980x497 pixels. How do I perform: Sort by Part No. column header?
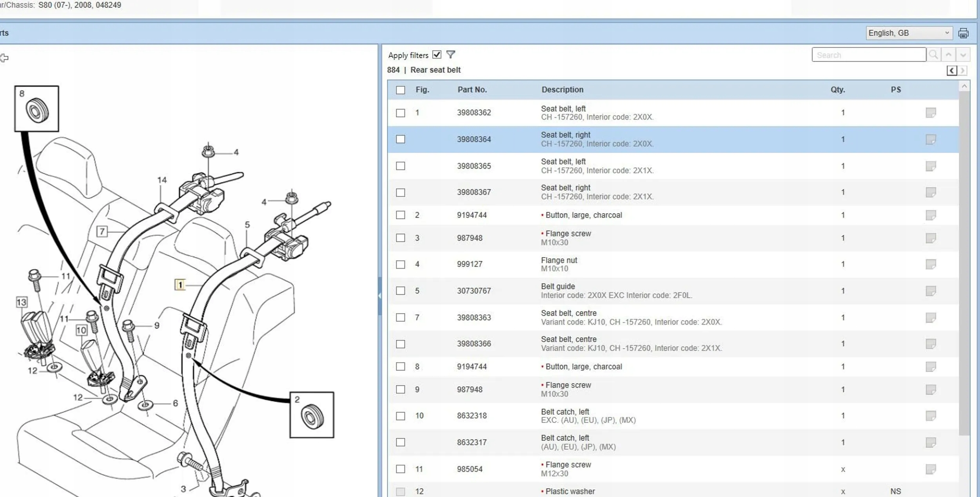(x=472, y=90)
